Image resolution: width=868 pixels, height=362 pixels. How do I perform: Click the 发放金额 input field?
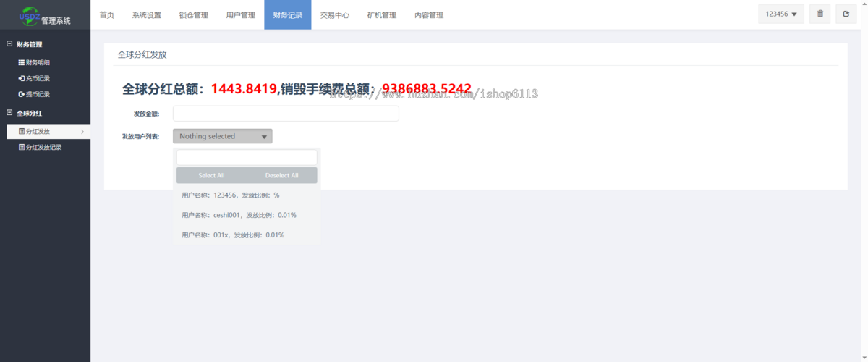point(286,114)
